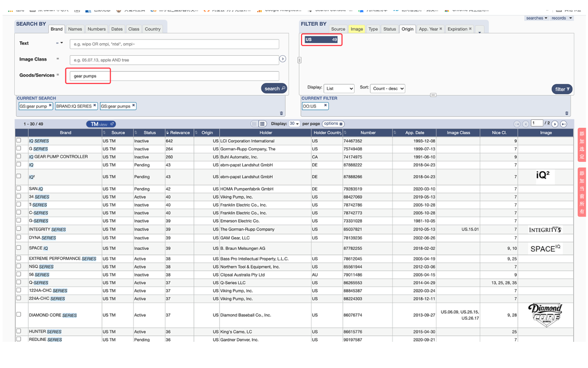Switch to the Numbers search tab
Viewport: 588px width, 368px height.
96,29
